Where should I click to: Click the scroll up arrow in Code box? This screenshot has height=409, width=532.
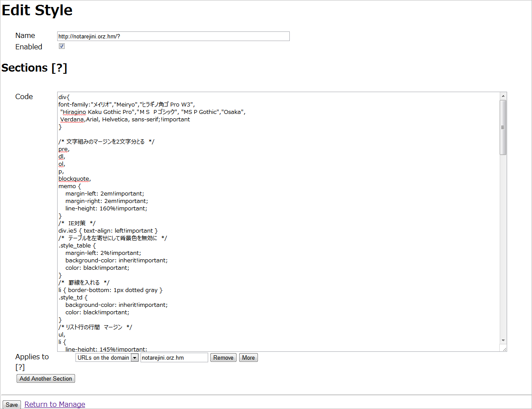[503, 96]
